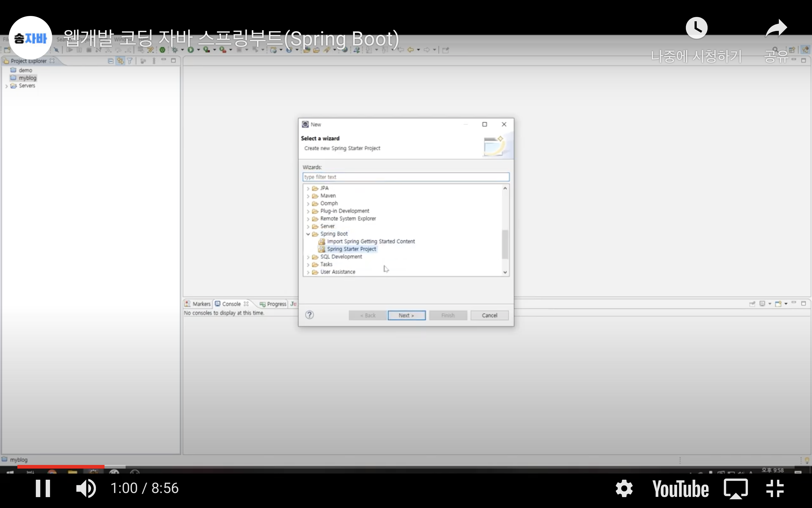The height and width of the screenshot is (508, 812).
Task: Close the Project Explorer tab
Action: [52, 61]
